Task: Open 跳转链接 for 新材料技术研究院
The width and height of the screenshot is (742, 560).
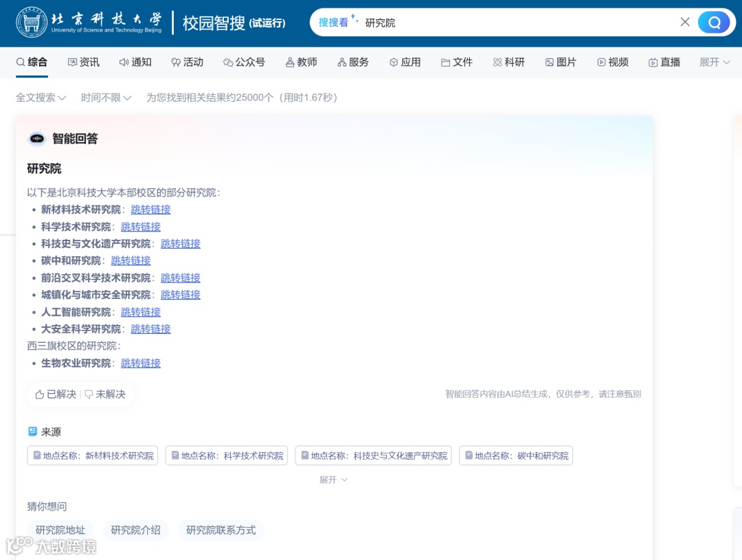Action: [x=150, y=210]
